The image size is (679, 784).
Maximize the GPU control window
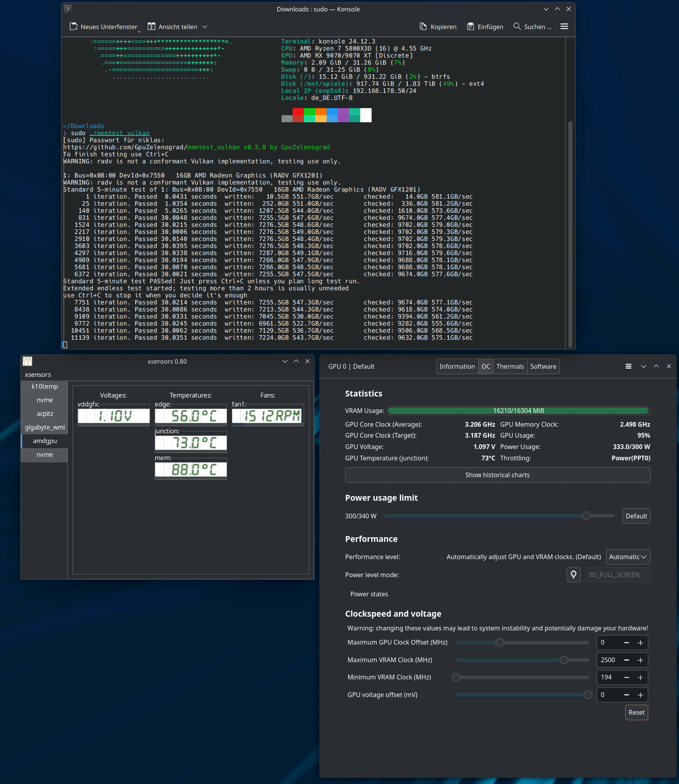click(x=656, y=366)
